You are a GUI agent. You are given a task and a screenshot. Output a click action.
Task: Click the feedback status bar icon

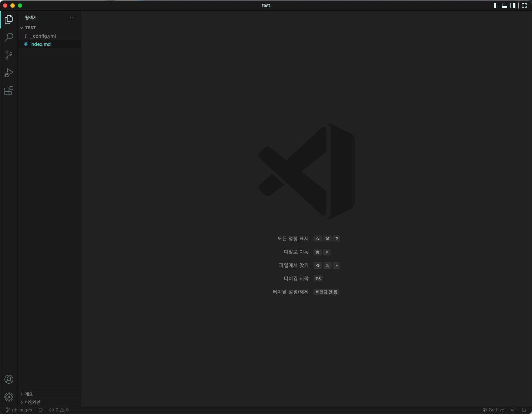pos(513,410)
